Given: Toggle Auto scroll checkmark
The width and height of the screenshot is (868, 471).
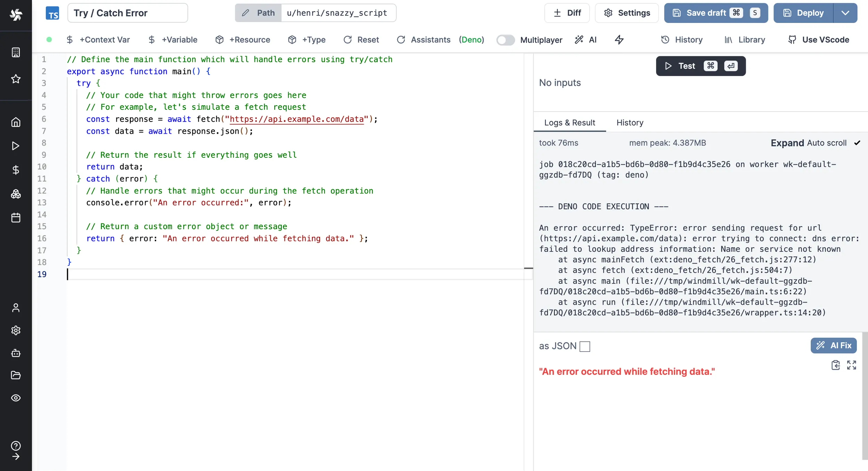Looking at the screenshot, I should click(x=857, y=143).
